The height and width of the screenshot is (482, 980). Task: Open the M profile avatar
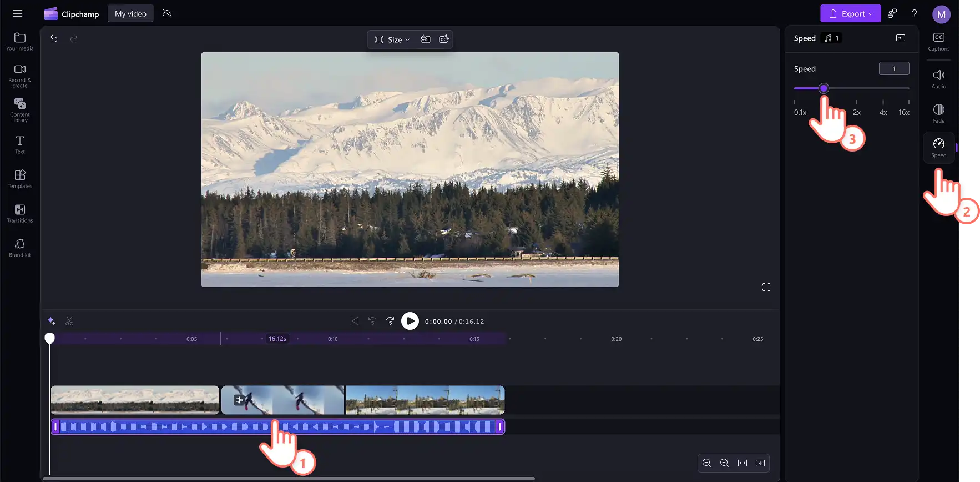click(x=942, y=14)
